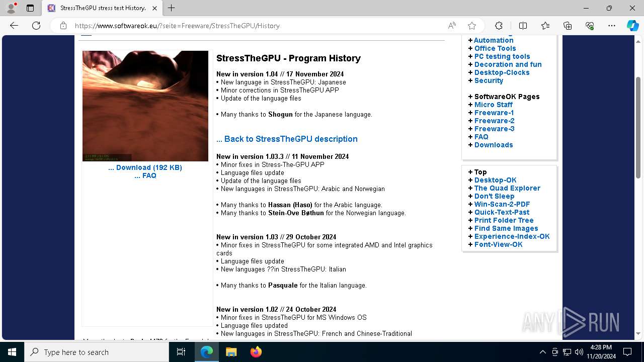This screenshot has width=644, height=362.
Task: Open the sidebar FAQ page link
Action: pyautogui.click(x=481, y=137)
